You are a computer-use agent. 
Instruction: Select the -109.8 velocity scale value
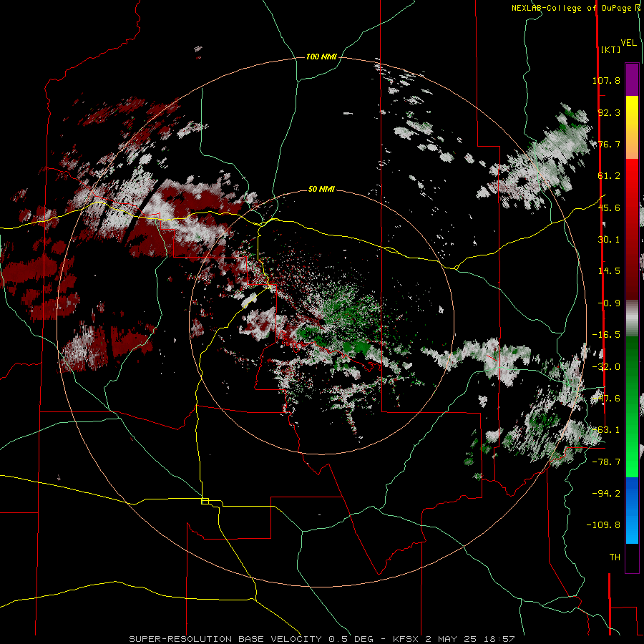603,525
